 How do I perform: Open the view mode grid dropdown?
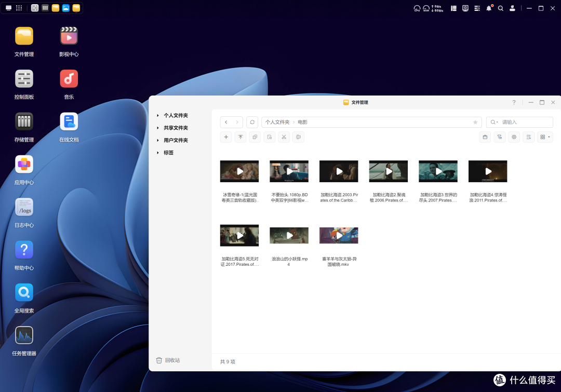point(545,137)
